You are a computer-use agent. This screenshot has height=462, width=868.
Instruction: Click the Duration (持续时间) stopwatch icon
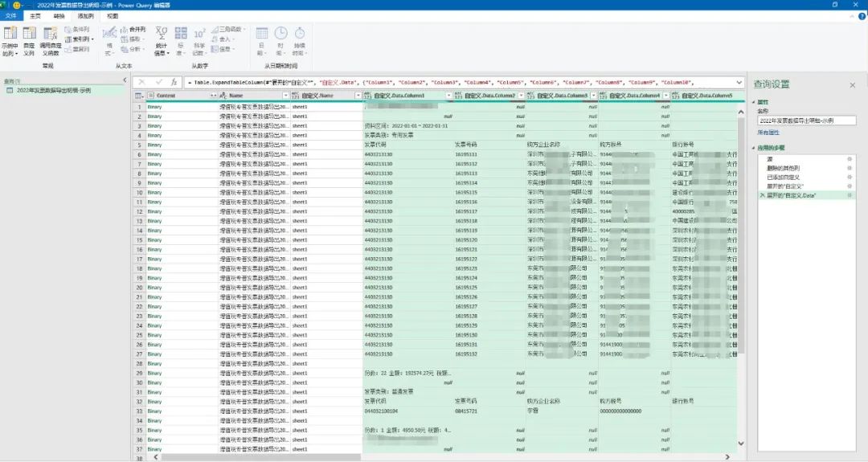[299, 33]
